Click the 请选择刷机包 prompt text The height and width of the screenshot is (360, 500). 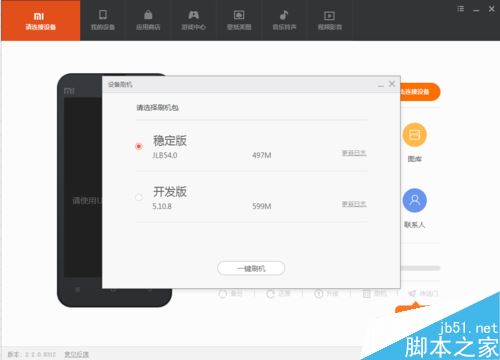(x=157, y=107)
